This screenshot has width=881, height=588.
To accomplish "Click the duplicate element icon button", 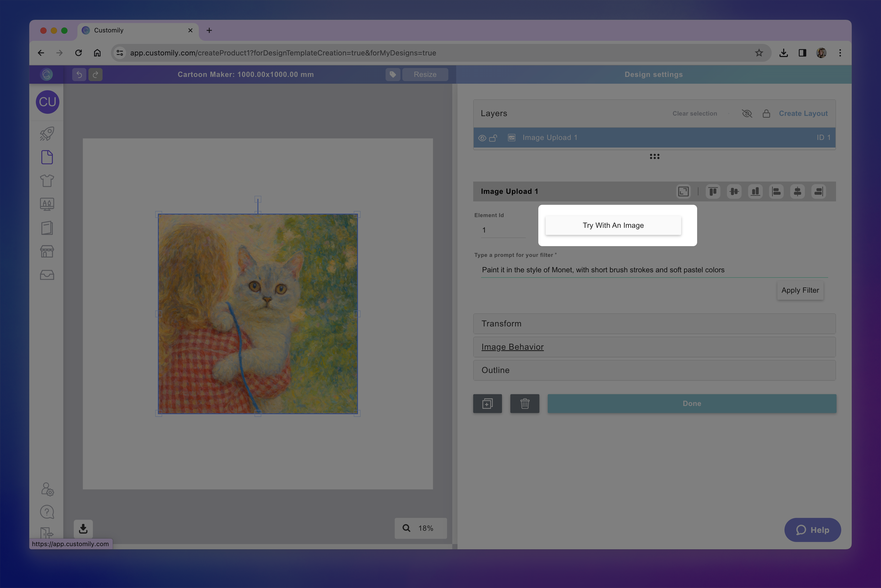I will click(488, 404).
